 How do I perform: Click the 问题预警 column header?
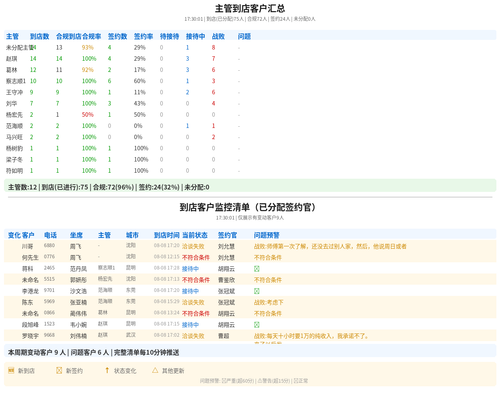(x=267, y=235)
